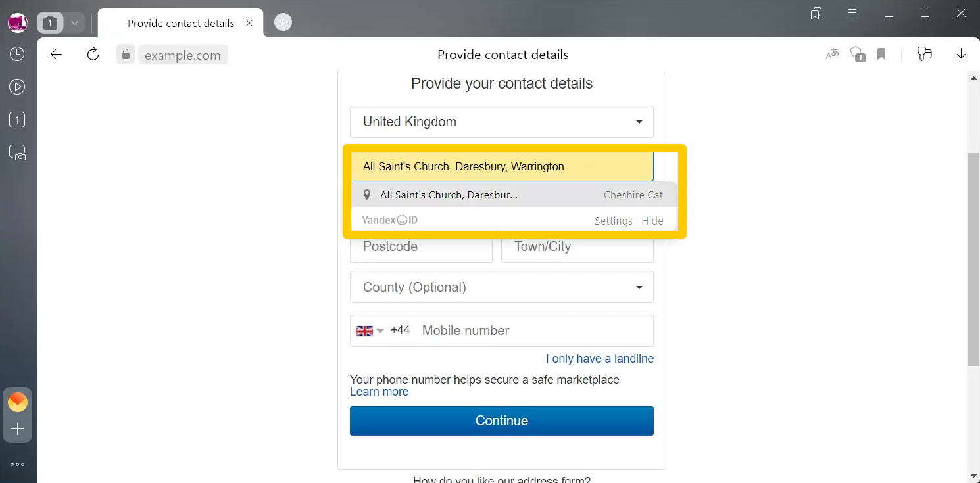
Task: Open the password manager key icon
Action: (924, 55)
